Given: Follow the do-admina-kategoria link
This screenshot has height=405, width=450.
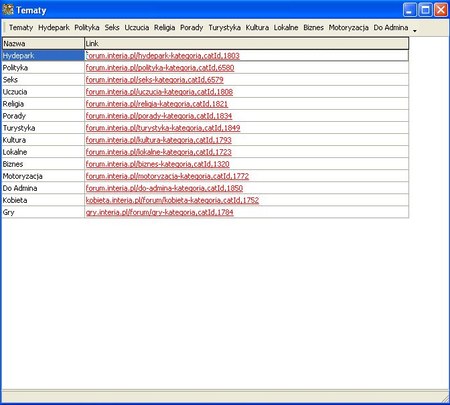Looking at the screenshot, I should 164,188.
